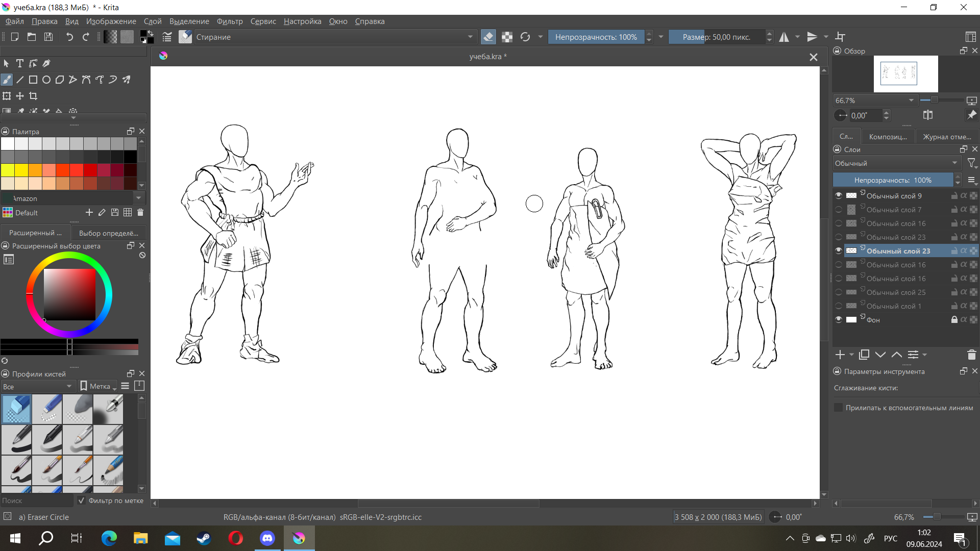Click the brush Поиск search field
Viewport: 980px width, 551px height.
click(36, 500)
